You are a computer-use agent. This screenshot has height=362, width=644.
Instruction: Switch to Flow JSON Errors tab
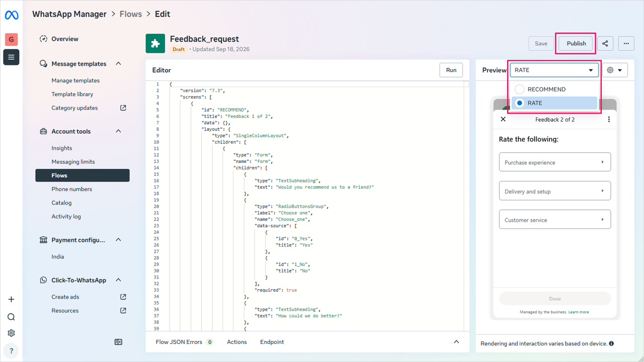click(x=185, y=342)
